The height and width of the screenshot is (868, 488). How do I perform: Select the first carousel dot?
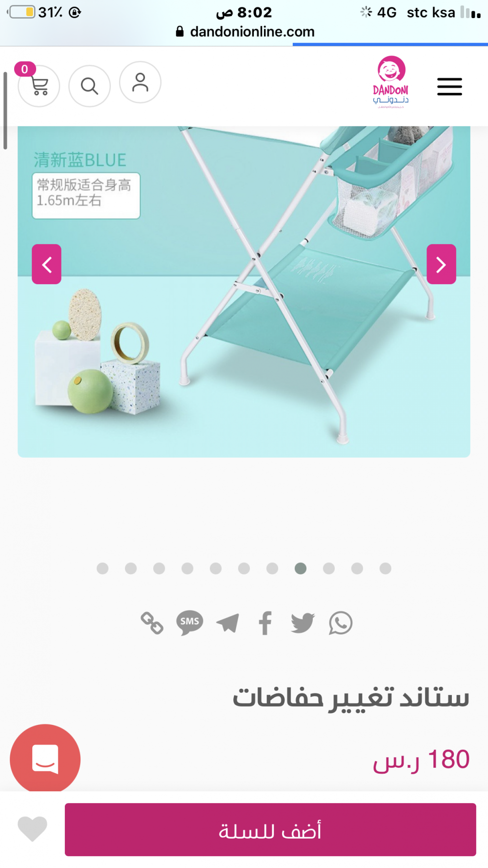tap(102, 568)
